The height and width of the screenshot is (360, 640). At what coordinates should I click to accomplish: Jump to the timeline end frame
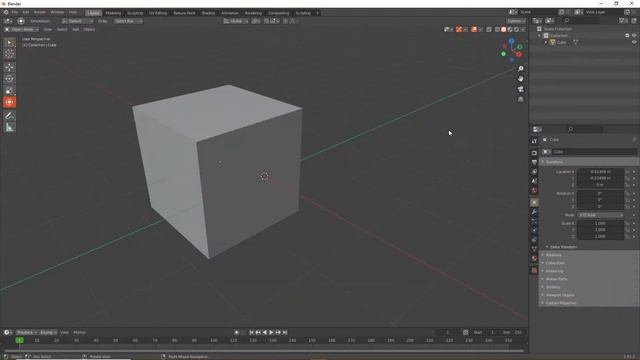click(285, 332)
